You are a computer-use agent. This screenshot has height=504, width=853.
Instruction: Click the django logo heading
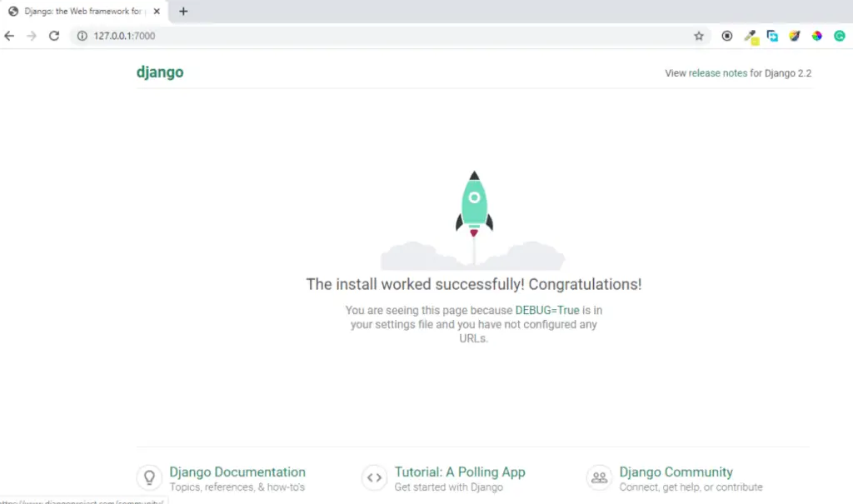[x=160, y=72]
